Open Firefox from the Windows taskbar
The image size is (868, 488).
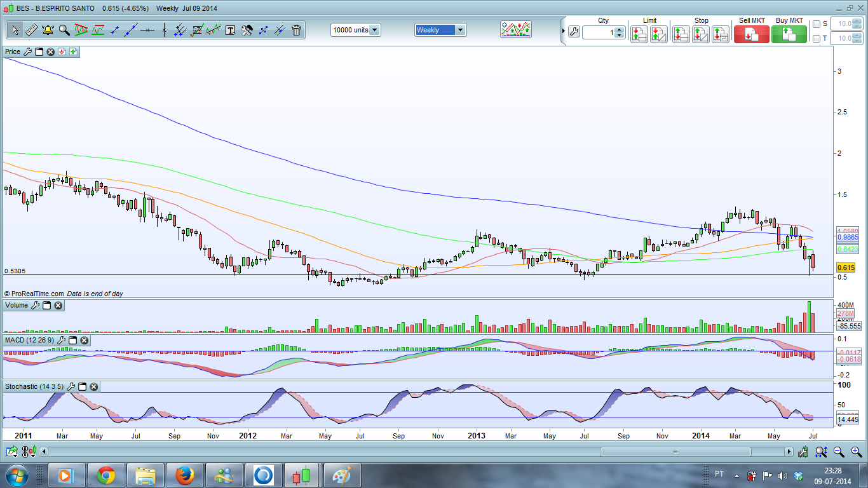[x=184, y=475]
